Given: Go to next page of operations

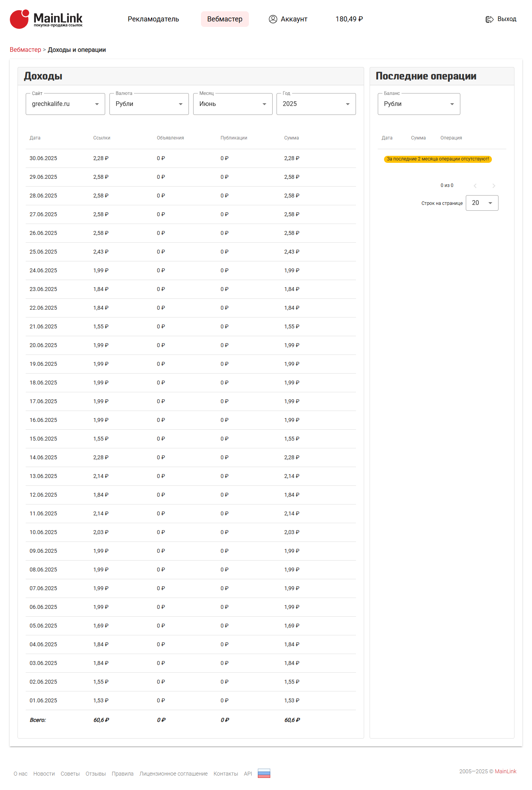Looking at the screenshot, I should coord(493,186).
